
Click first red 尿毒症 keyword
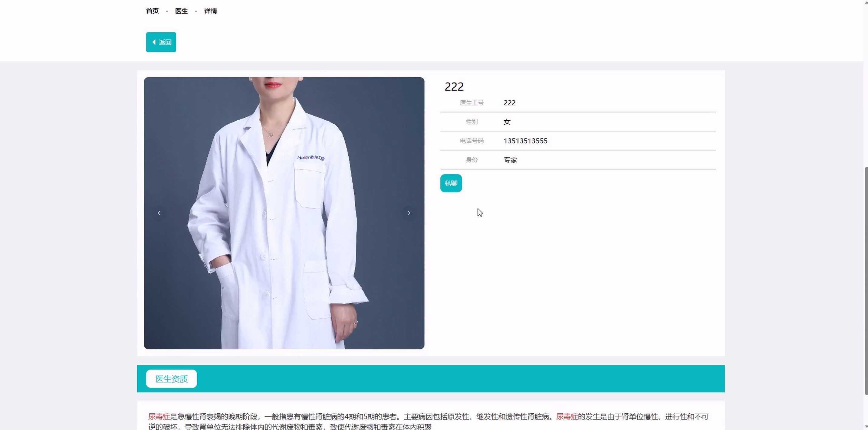pos(159,416)
